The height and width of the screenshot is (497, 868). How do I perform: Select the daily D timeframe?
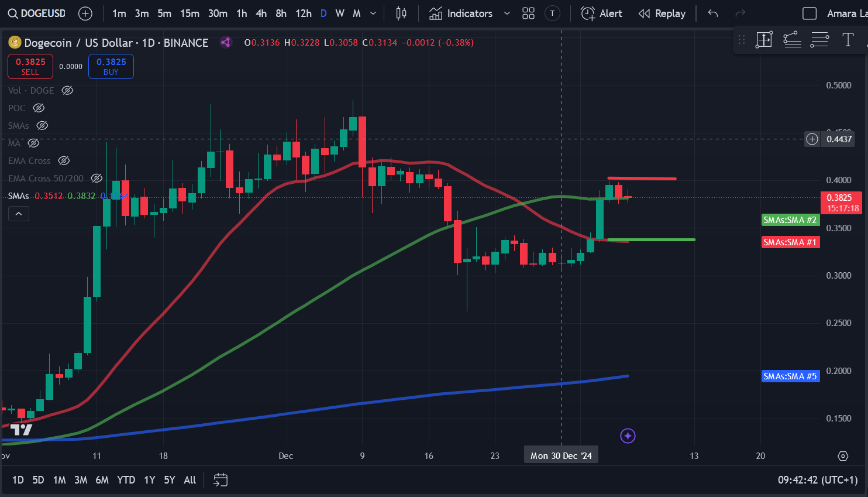click(x=323, y=13)
